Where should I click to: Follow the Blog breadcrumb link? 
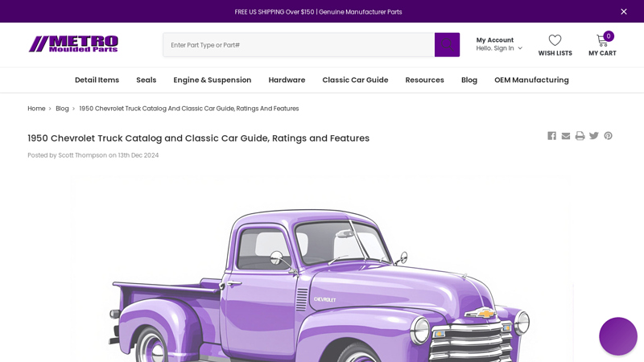62,109
